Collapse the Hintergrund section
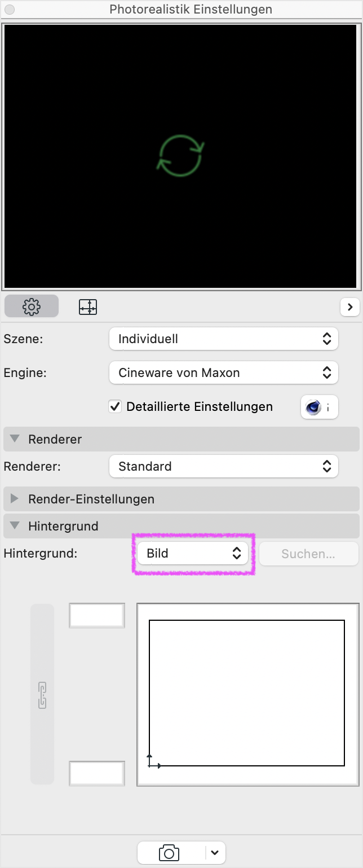This screenshot has height=868, width=363. 181,526
